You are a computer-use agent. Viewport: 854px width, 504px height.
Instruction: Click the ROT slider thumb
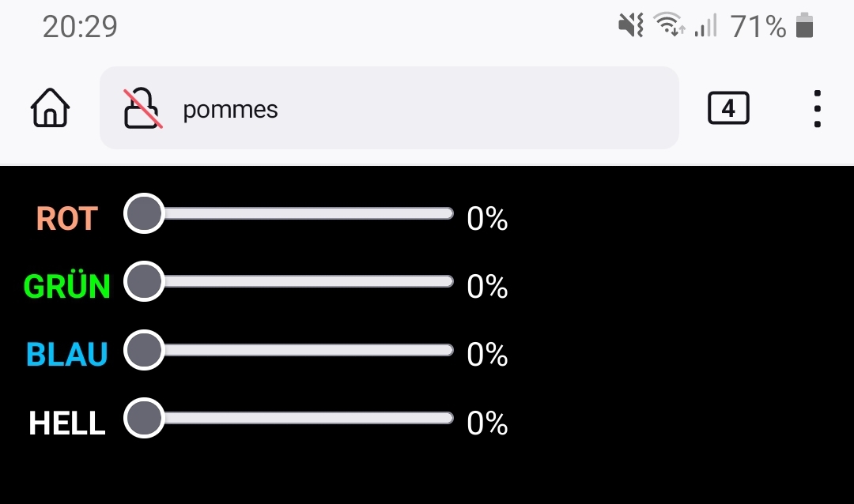click(144, 213)
